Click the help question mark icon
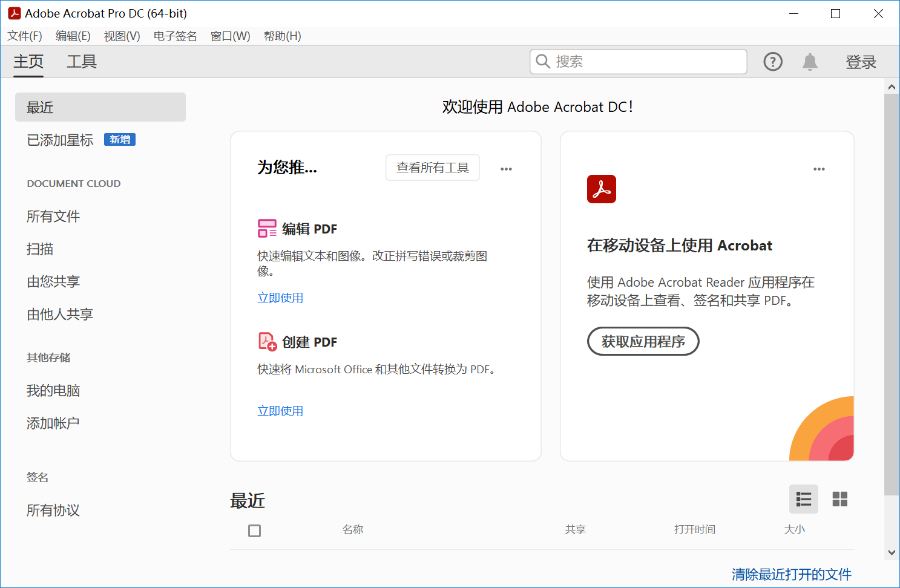This screenshot has height=588, width=900. [x=773, y=62]
